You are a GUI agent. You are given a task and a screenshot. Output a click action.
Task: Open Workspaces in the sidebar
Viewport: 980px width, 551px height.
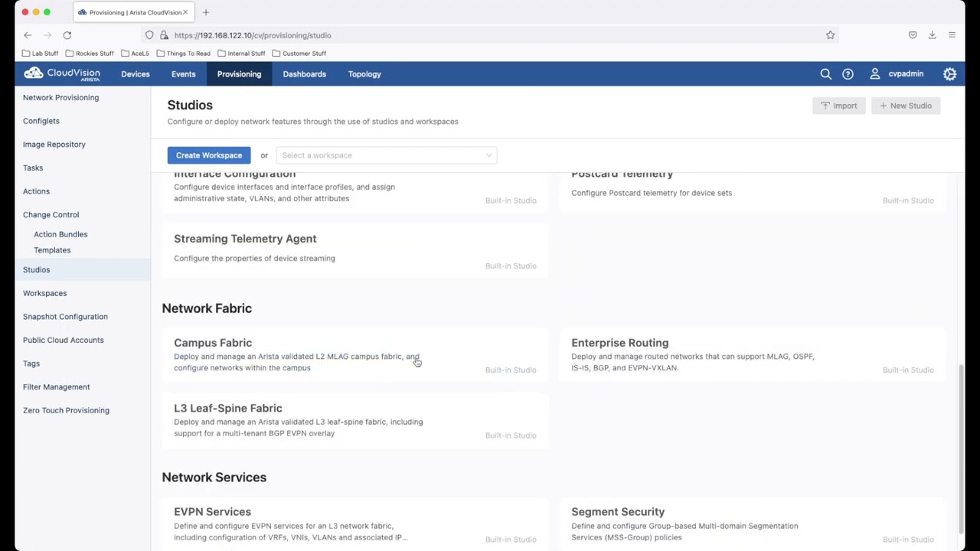(x=44, y=293)
